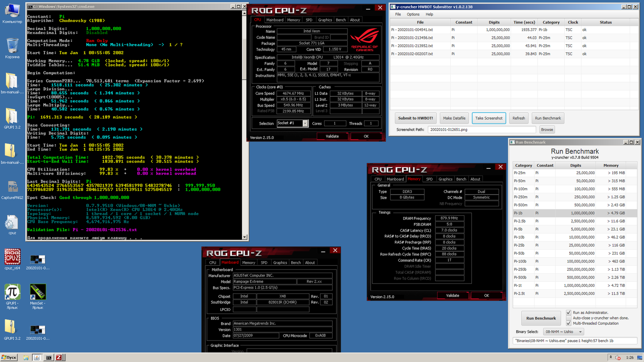Open the Binary Select dropdown
Screen dimensions: 644x362
(x=563, y=331)
